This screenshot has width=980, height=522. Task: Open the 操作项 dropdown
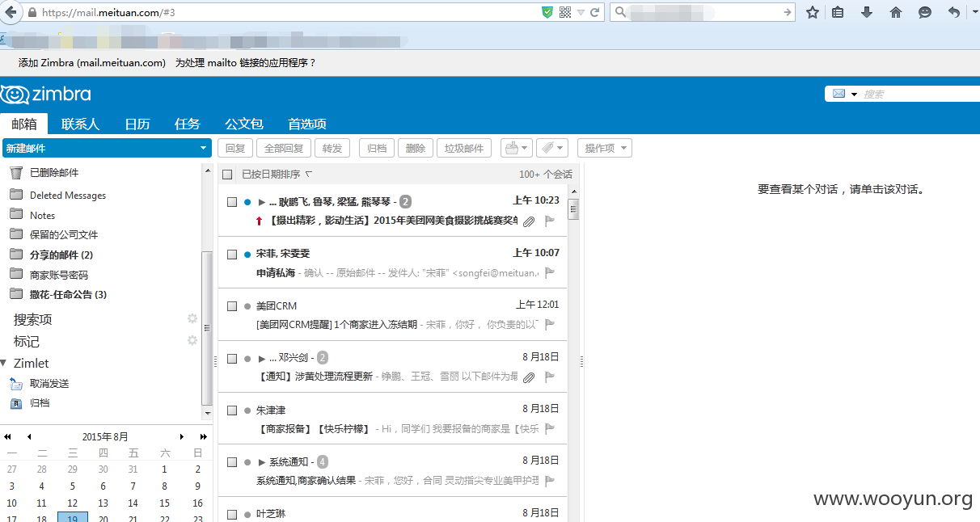pyautogui.click(x=605, y=148)
